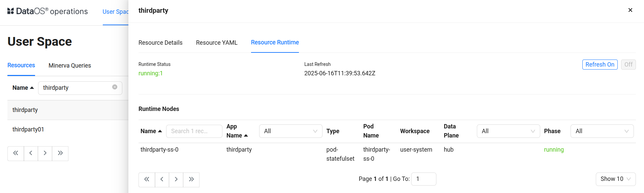Viewport: 644px width, 193px height.
Task: Jump to first page of resources list
Action: pyautogui.click(x=16, y=153)
